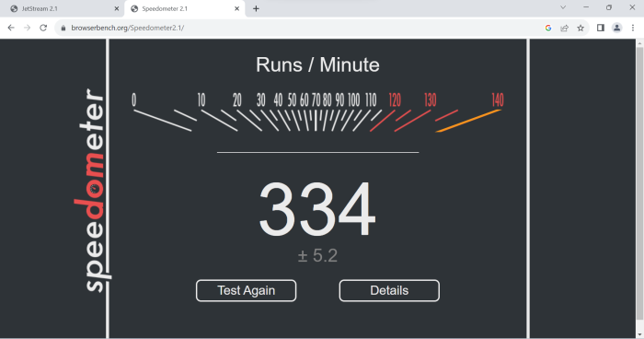644x339 pixels.
Task: Close the Speedometer 2.1 tab
Action: click(x=237, y=8)
